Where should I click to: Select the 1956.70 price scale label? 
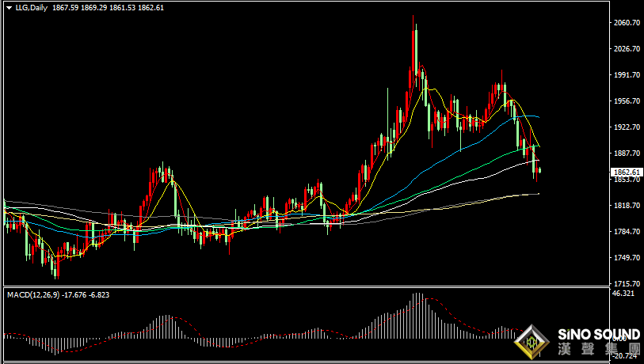(x=627, y=101)
